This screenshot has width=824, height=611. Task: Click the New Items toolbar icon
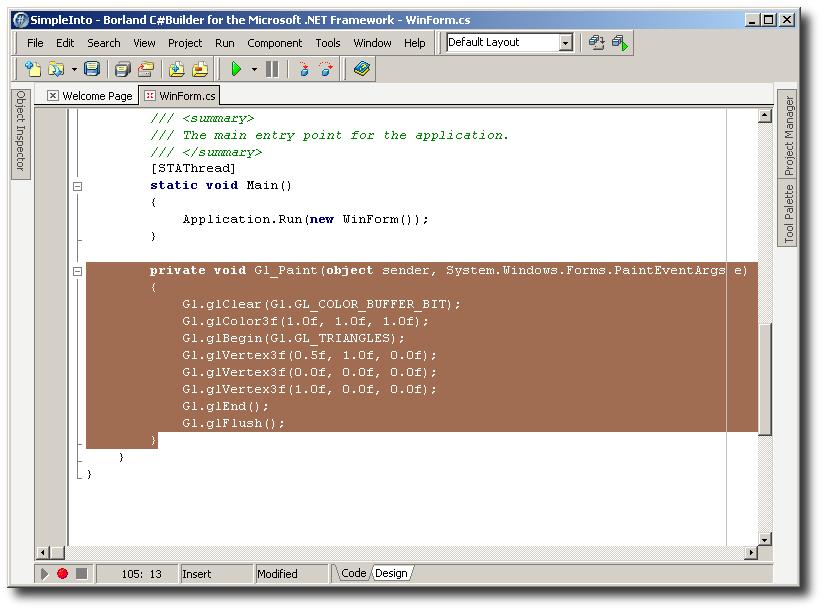tap(33, 69)
